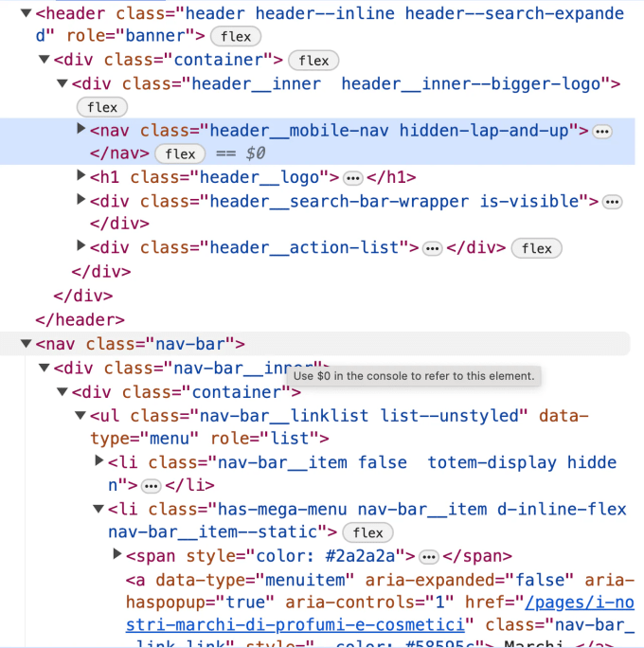The height and width of the screenshot is (648, 644).
Task: Expand the li totem-display hidden item
Action: pyautogui.click(x=98, y=460)
